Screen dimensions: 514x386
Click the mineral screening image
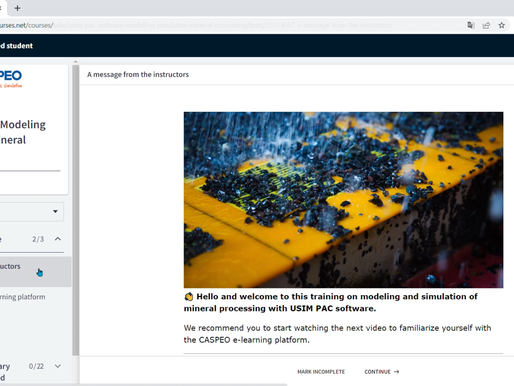343,200
